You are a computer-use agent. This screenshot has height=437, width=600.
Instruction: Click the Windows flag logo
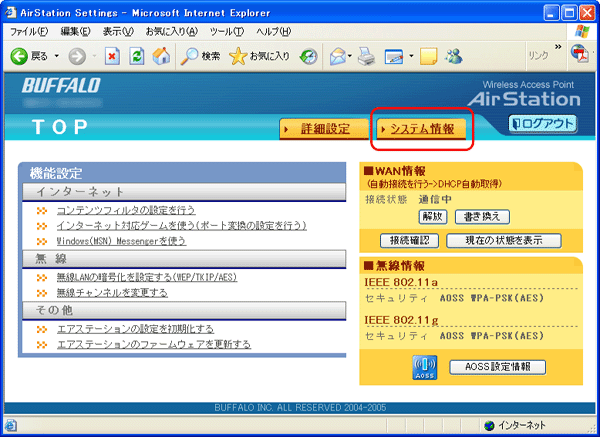[x=582, y=31]
